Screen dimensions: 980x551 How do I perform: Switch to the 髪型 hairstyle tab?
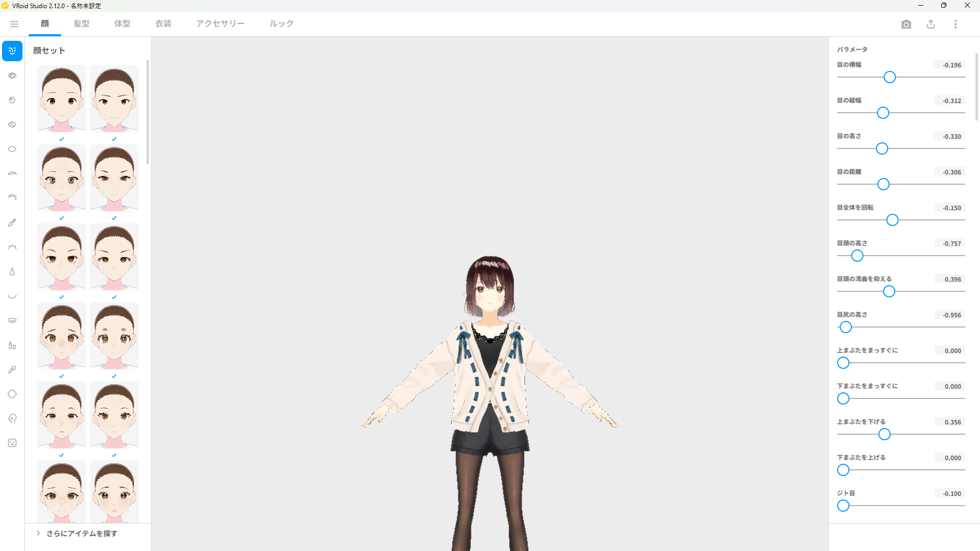click(81, 23)
